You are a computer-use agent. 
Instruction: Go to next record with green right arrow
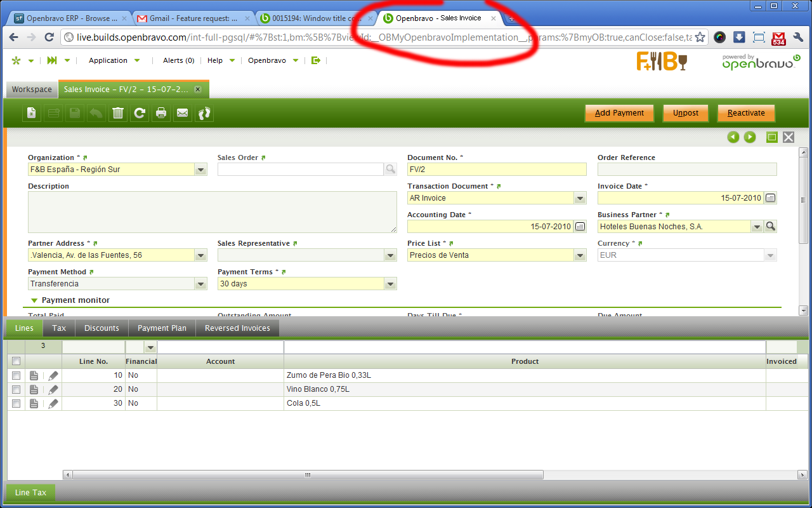point(750,137)
